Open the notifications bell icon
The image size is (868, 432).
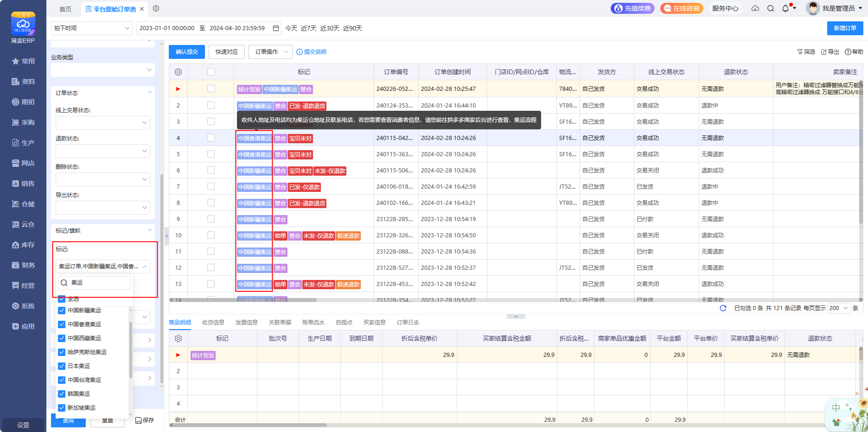point(785,8)
